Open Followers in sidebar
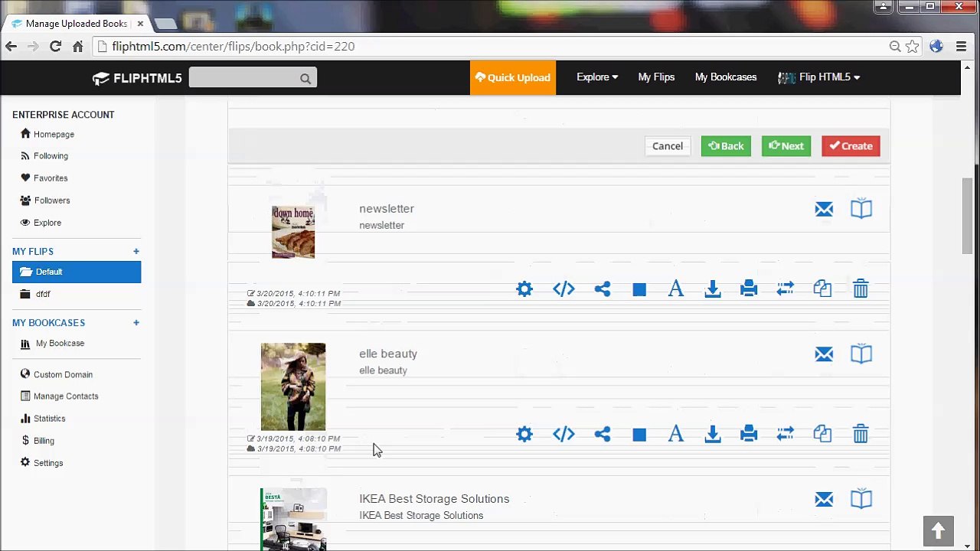 coord(45,201)
